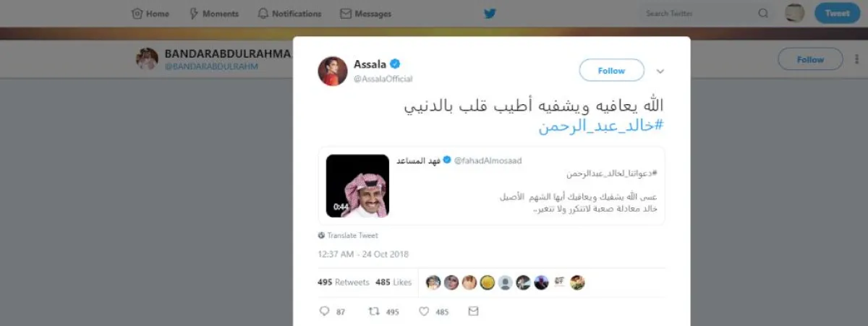Open tweet options chevron menu
Image resolution: width=868 pixels, height=326 pixels.
(x=660, y=71)
